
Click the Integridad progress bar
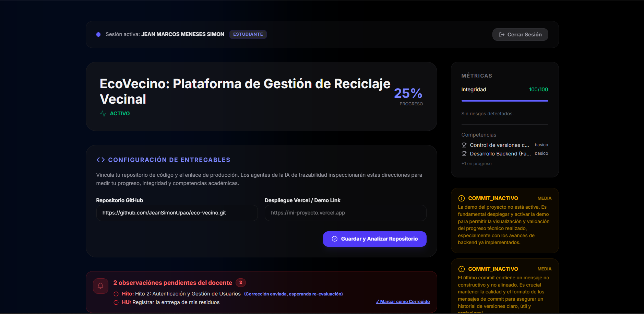point(505,101)
